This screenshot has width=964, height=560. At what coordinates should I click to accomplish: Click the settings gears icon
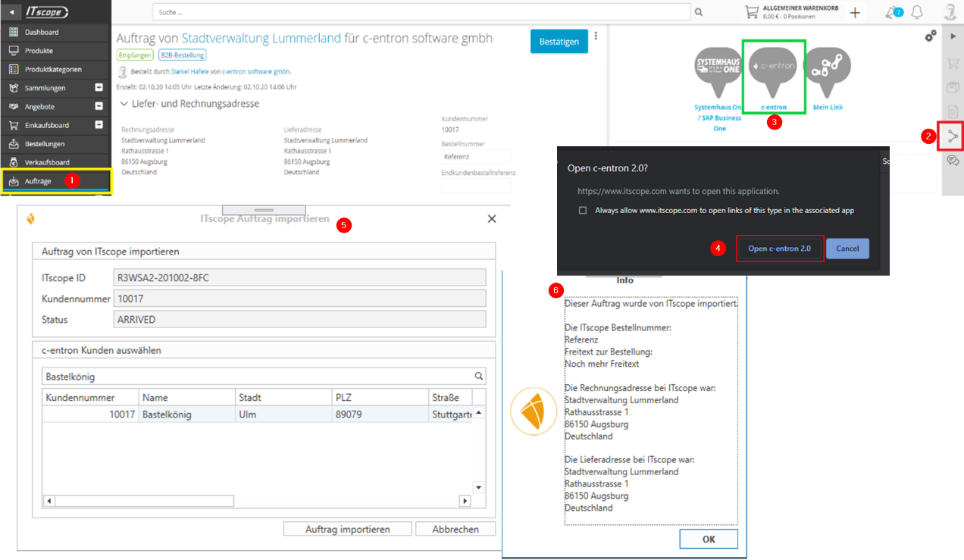[931, 36]
